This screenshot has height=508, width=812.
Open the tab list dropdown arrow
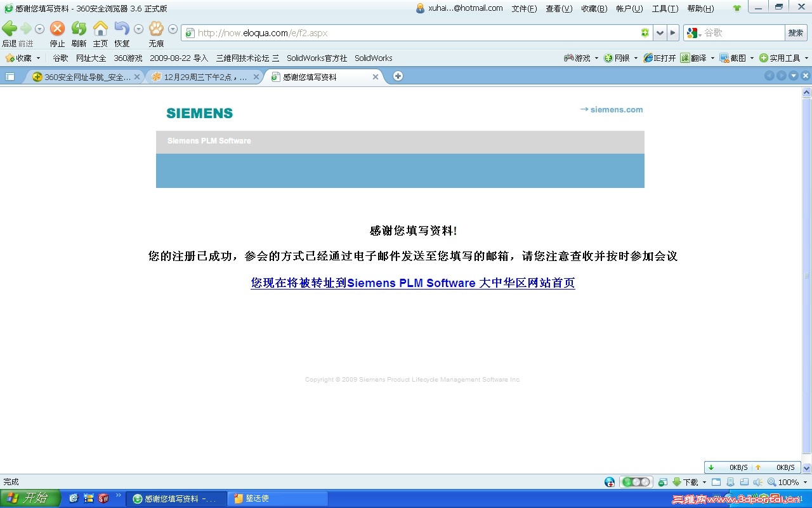(x=794, y=76)
